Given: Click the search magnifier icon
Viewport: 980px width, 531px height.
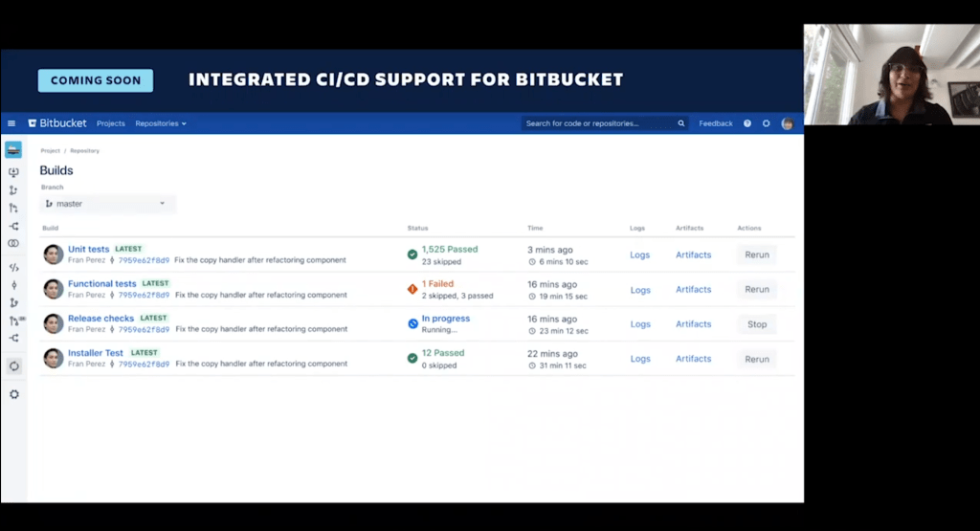Looking at the screenshot, I should coord(681,123).
